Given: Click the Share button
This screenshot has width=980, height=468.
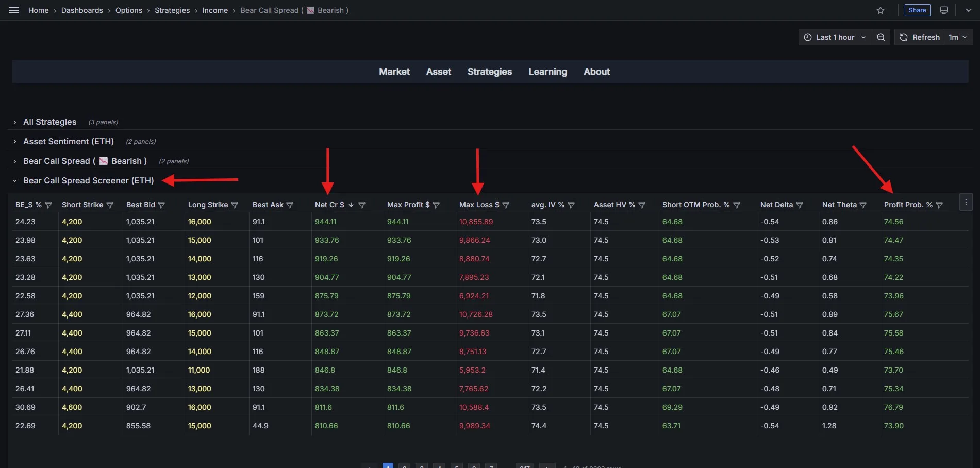Looking at the screenshot, I should [917, 10].
